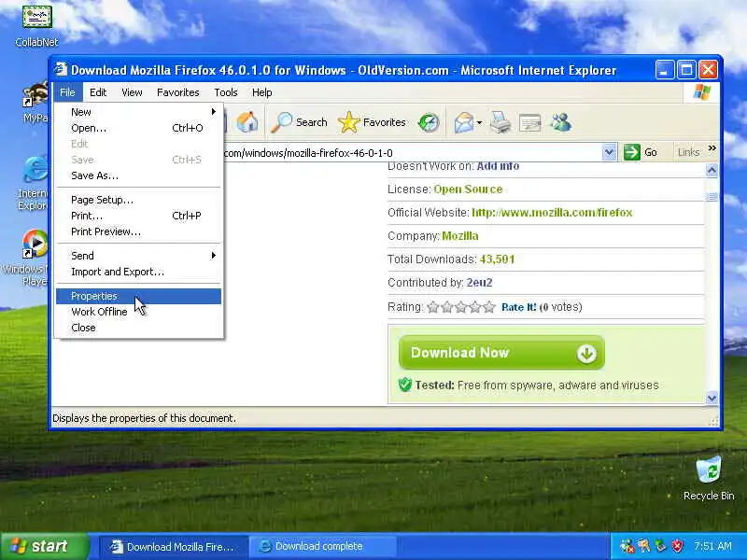
Task: Click the Home toolbar icon
Action: 247,122
